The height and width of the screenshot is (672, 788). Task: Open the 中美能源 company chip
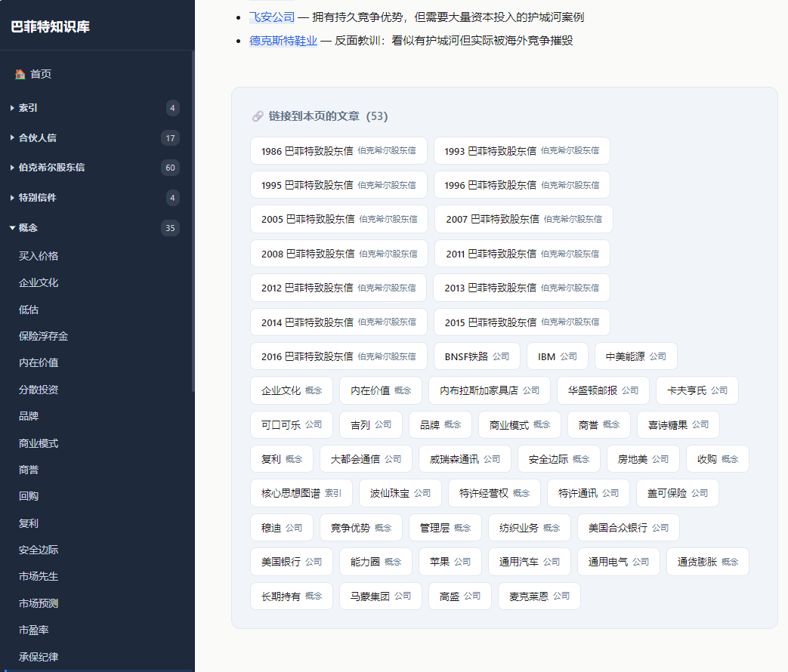[x=635, y=356]
